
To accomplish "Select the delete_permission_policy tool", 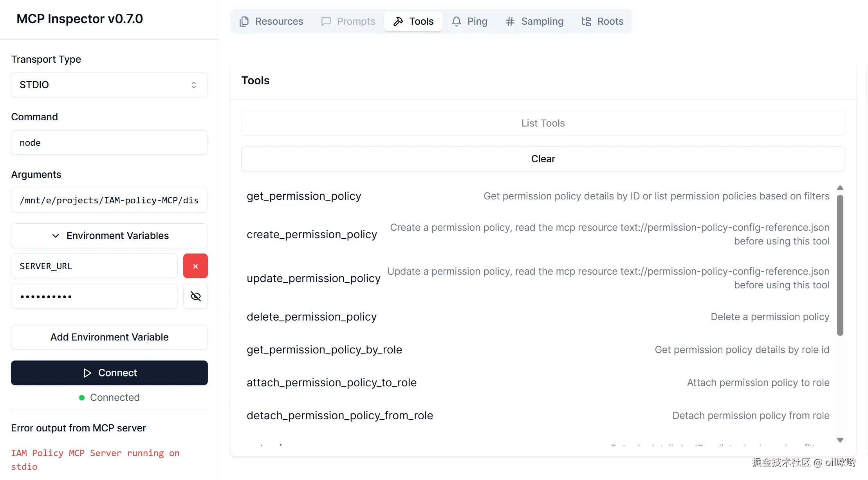I will coord(312,317).
